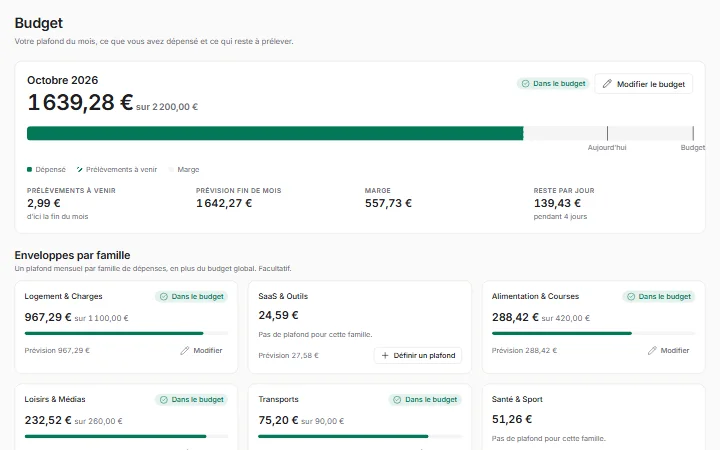Viewport: 720px width, 450px height.
Task: Click the 967,29 € Logement amount
Action: (48, 317)
